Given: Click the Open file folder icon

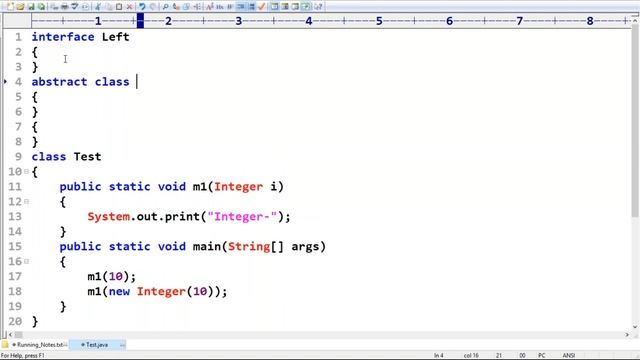Looking at the screenshot, I should click(20, 7).
